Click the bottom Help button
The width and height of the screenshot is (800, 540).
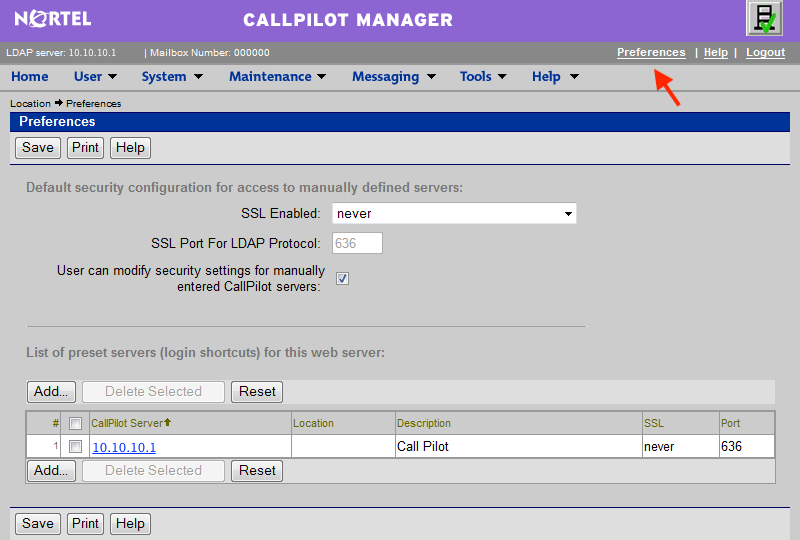click(130, 524)
